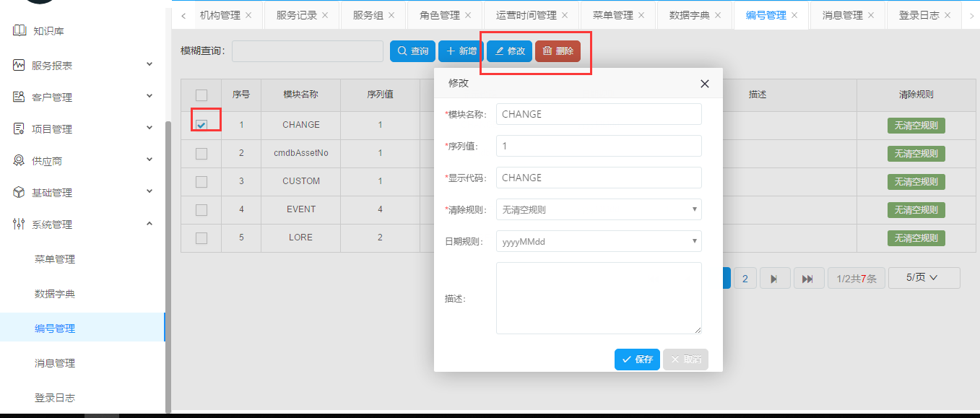The height and width of the screenshot is (418, 980).
Task: Check the cmdbAssetNo row checkbox
Action: point(201,153)
